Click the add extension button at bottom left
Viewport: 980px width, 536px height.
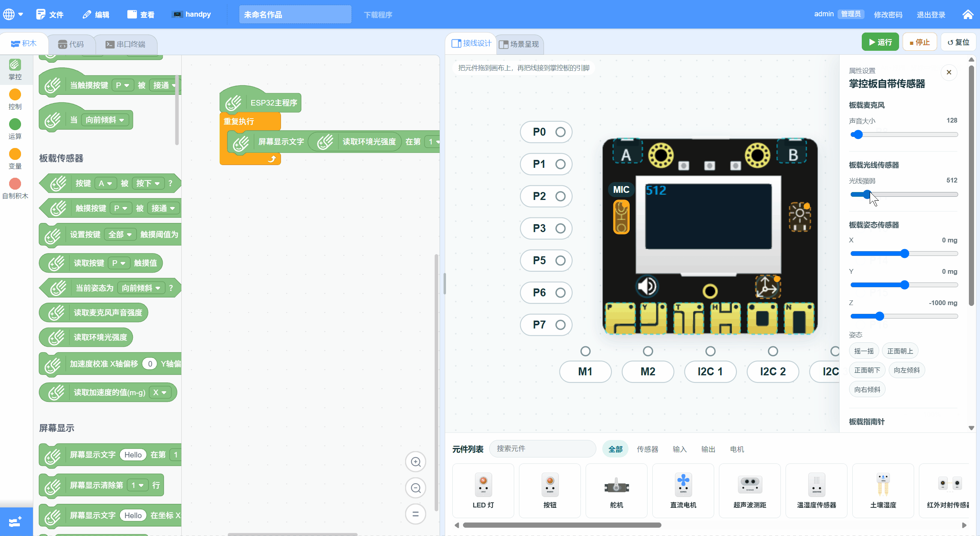15,522
